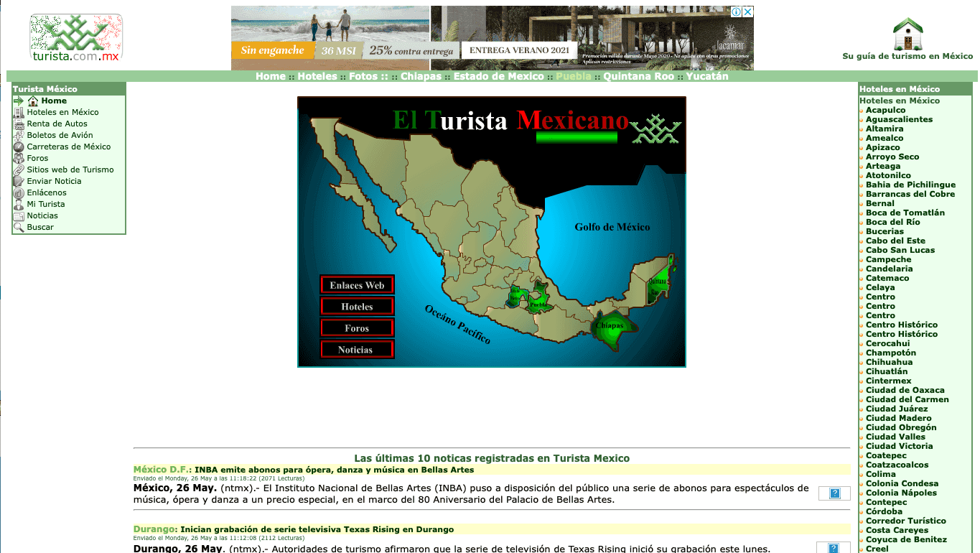980x553 pixels.
Task: Open Mi Turista via the person icon
Action: point(19,204)
